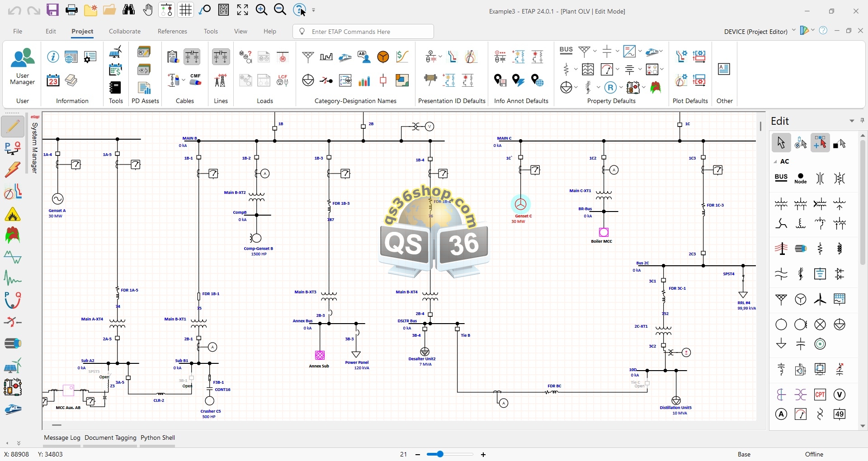The height and width of the screenshot is (461, 868).
Task: Open the black notebook icon in Tools
Action: (116, 88)
